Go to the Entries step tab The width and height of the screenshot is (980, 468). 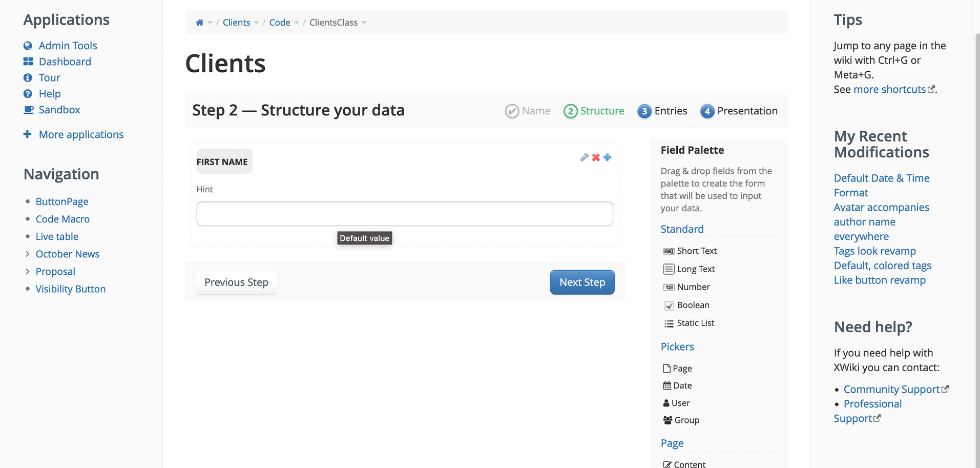click(x=662, y=111)
